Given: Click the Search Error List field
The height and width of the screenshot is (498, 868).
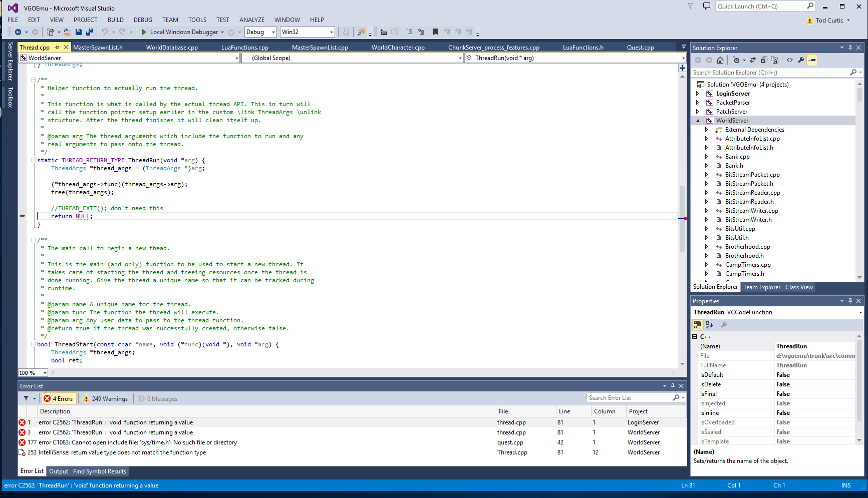Looking at the screenshot, I should click(630, 398).
